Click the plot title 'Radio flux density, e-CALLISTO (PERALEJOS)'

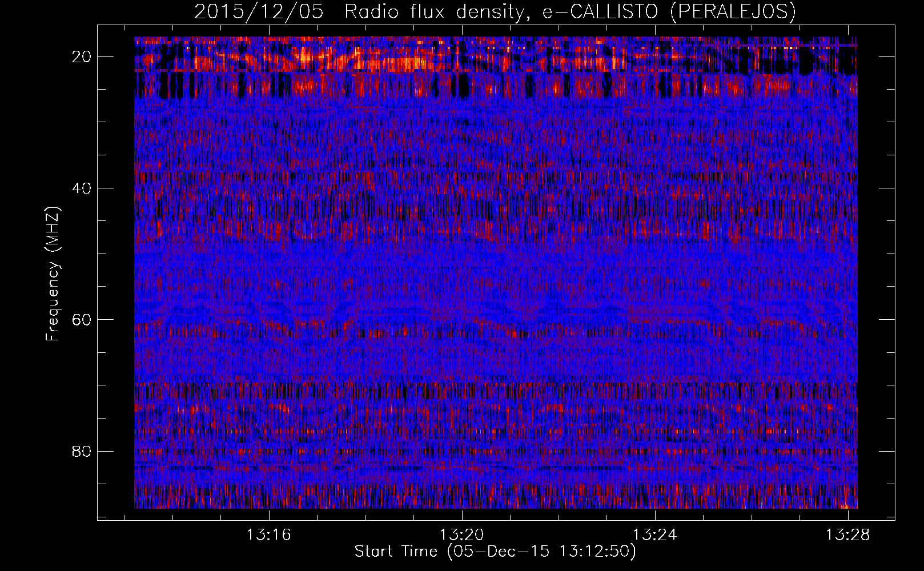click(570, 11)
